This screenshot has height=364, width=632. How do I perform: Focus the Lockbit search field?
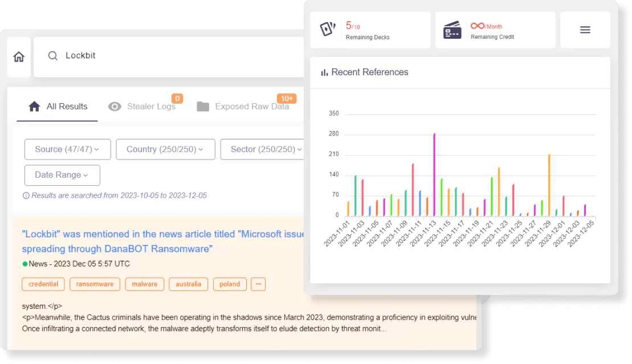click(x=169, y=56)
